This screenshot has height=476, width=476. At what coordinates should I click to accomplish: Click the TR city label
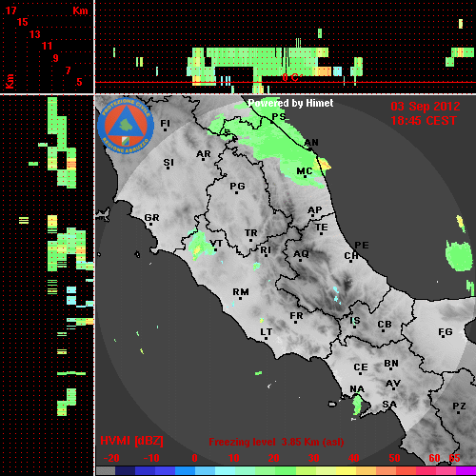click(251, 233)
